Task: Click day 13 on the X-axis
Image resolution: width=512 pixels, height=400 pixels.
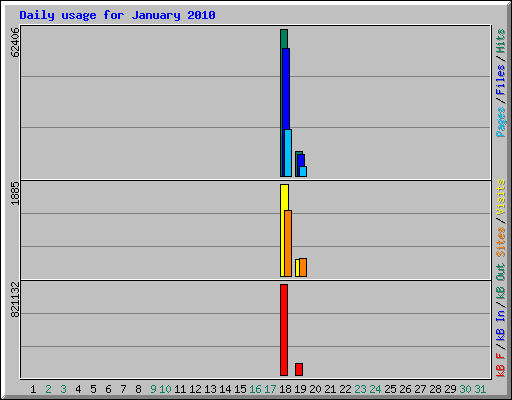Action: coord(210,389)
